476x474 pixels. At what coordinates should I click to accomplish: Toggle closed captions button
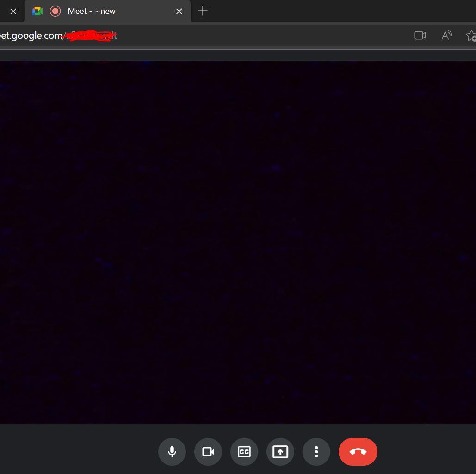pos(244,451)
